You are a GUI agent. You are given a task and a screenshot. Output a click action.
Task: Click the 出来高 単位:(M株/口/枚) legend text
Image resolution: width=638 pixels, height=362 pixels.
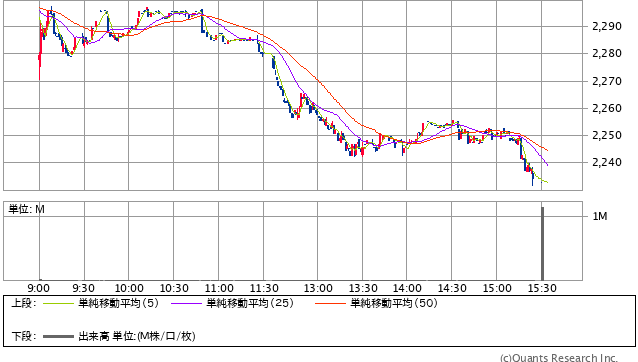[x=137, y=336]
